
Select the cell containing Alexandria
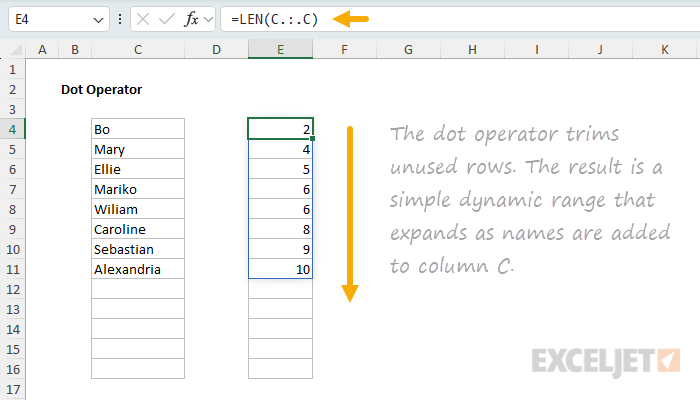137,269
